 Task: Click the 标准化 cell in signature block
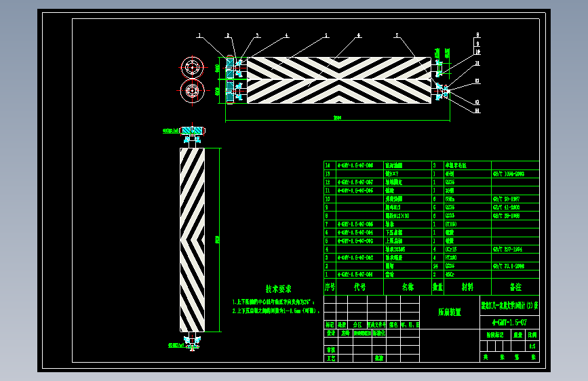click(x=378, y=333)
